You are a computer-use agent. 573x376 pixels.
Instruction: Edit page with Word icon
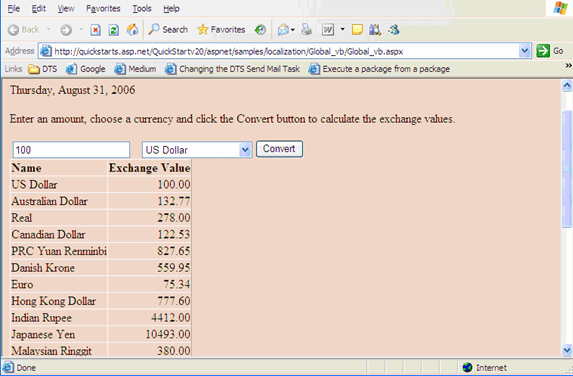coord(328,30)
